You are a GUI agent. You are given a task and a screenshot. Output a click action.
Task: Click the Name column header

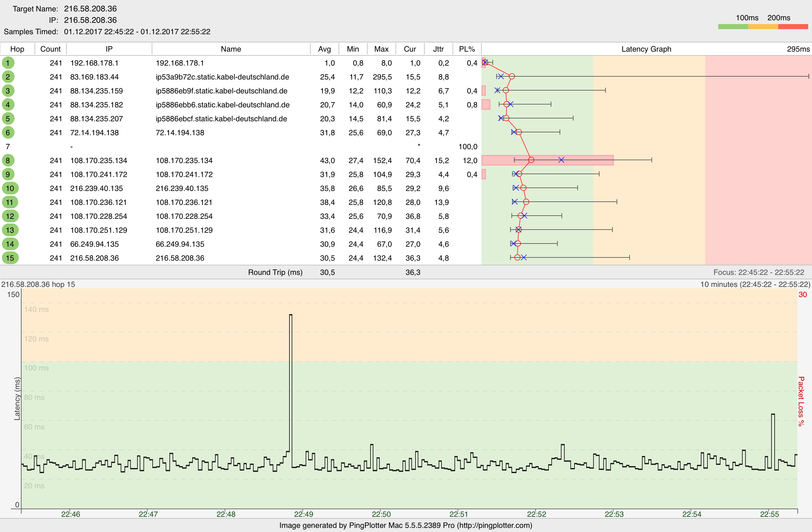click(231, 49)
